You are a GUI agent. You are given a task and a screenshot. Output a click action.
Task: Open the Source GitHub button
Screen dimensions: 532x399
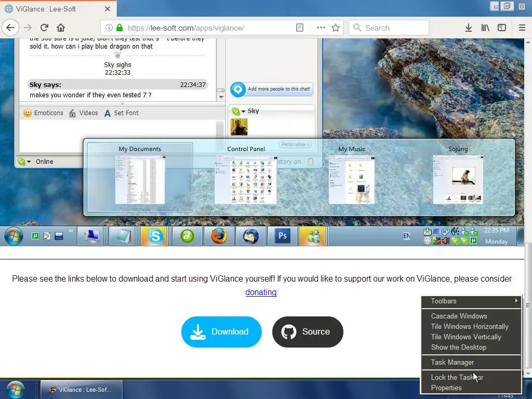coord(308,332)
